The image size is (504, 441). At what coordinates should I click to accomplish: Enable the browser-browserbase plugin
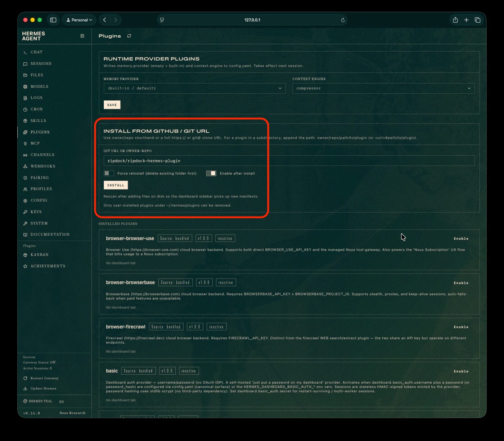click(x=461, y=283)
